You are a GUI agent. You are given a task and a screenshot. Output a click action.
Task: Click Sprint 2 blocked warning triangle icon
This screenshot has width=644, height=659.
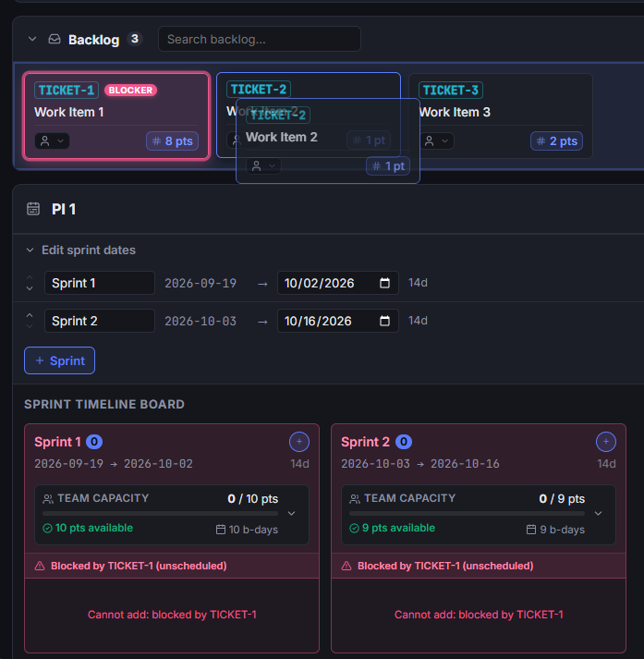[346, 567]
